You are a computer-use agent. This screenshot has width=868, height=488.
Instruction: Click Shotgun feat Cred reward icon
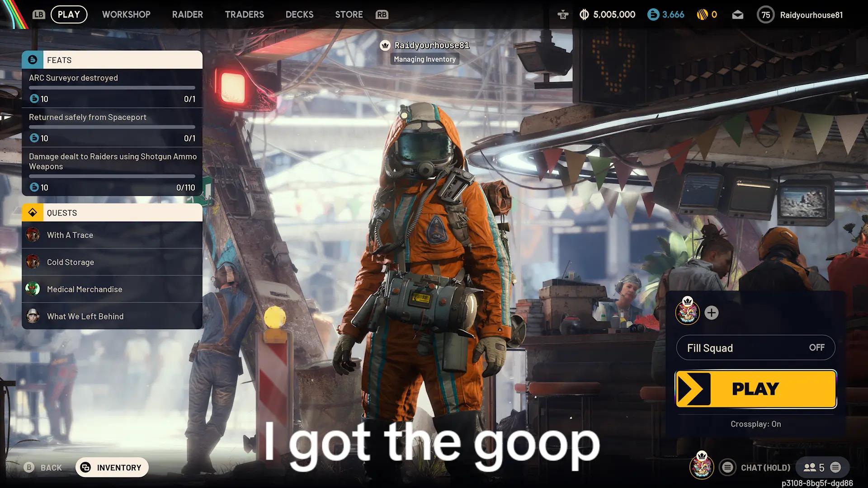click(x=34, y=187)
